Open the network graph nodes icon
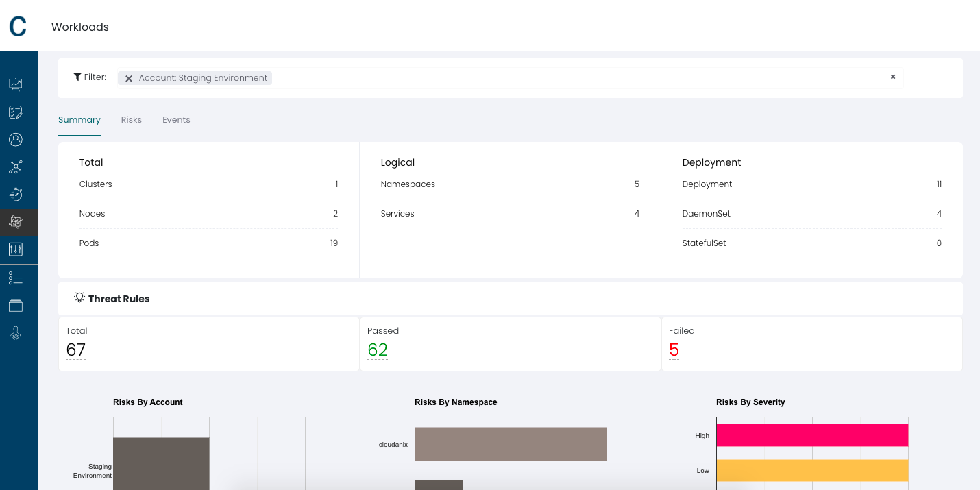The image size is (980, 490). point(16,167)
